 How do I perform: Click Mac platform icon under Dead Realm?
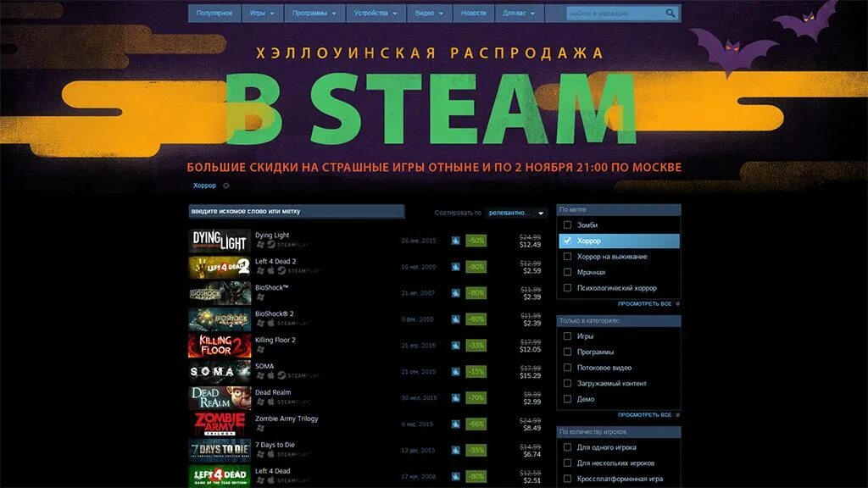(x=270, y=402)
